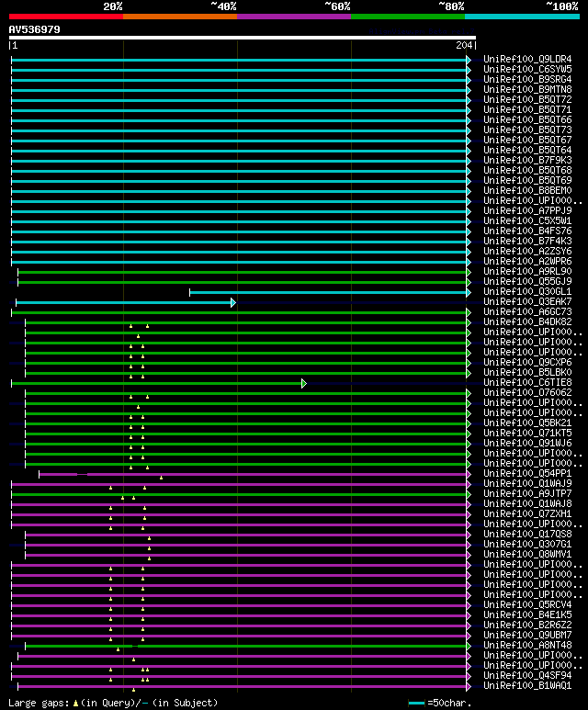Select label UniRef100_A2WPR6
588x710 pixels.
click(527, 261)
